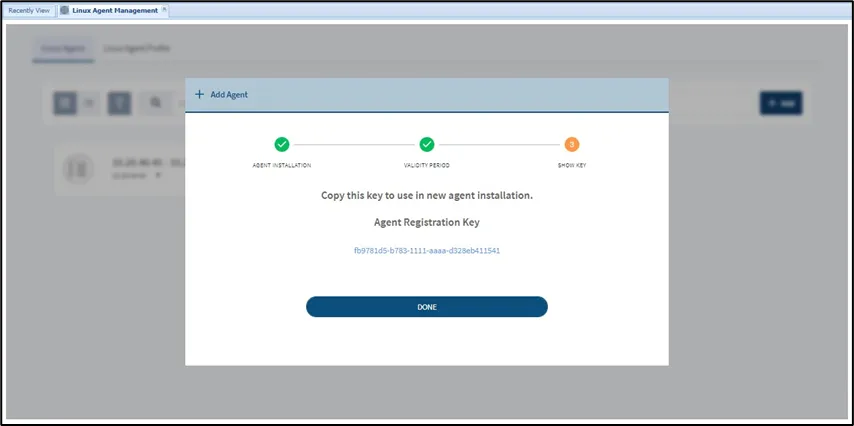Expand the blurred agent row dropdown arrow
The image size is (854, 426).
(x=158, y=175)
